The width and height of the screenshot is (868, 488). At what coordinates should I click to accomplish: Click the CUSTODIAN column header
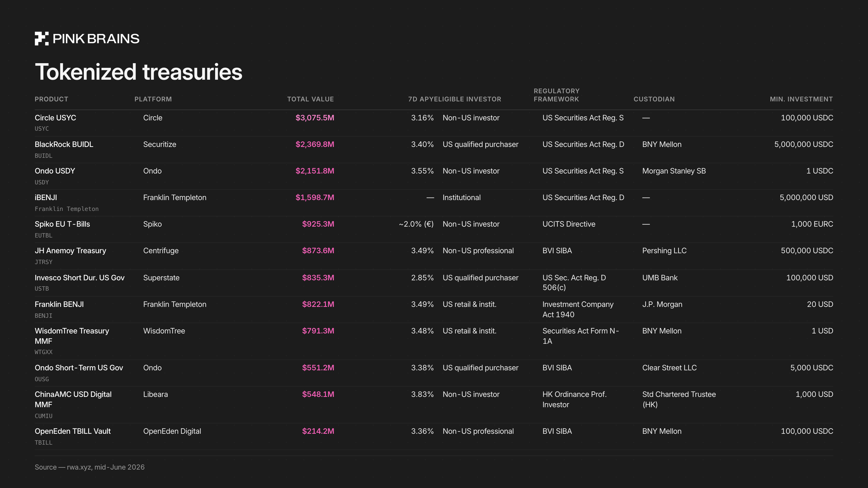point(654,99)
